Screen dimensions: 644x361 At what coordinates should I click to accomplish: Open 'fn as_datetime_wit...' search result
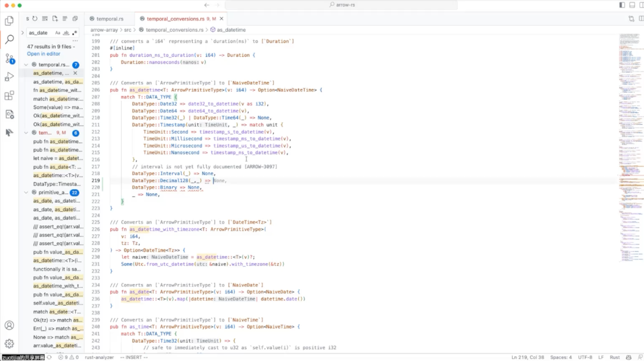click(x=57, y=90)
